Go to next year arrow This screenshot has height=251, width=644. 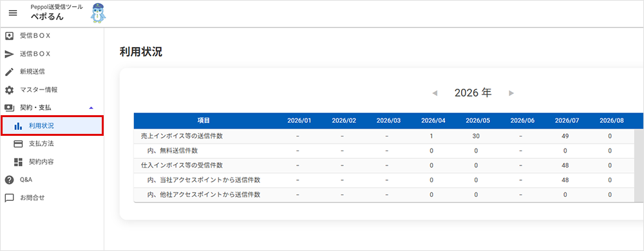pyautogui.click(x=511, y=93)
